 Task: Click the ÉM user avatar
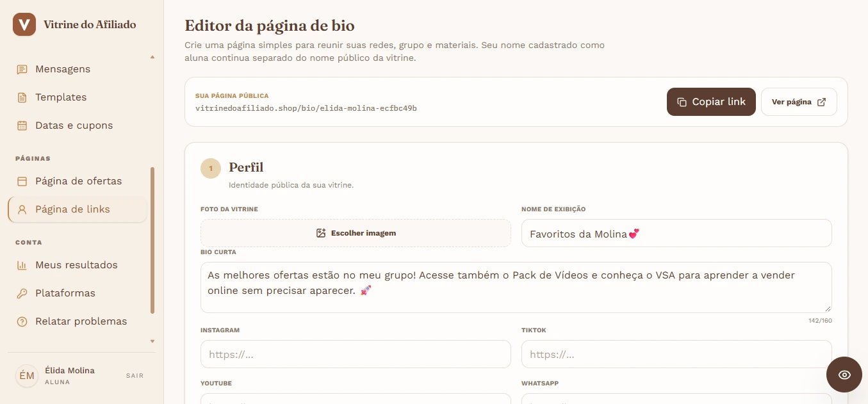[27, 376]
